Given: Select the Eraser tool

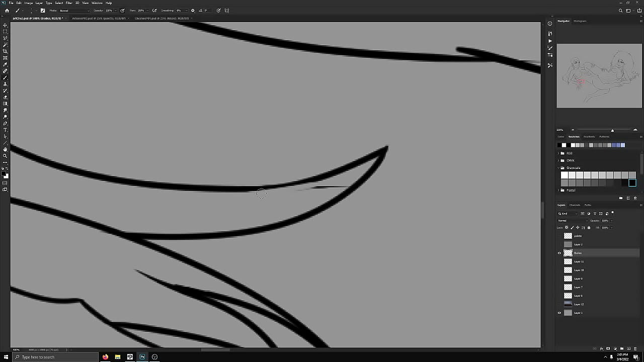Looking at the screenshot, I should [x=5, y=97].
